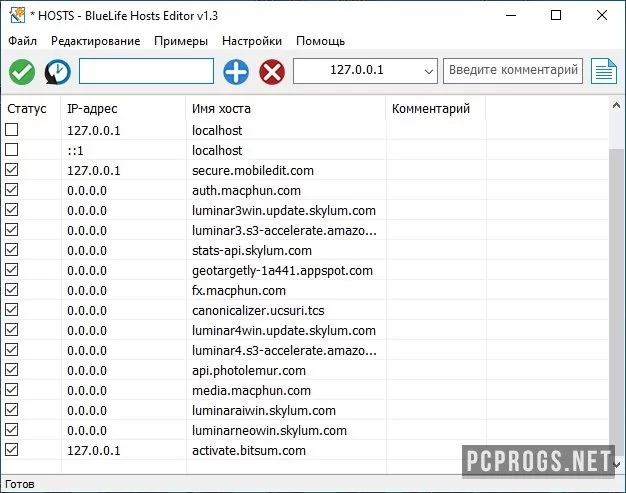Minimize the Hosts Editor window
Image resolution: width=626 pixels, height=493 pixels.
(x=511, y=16)
